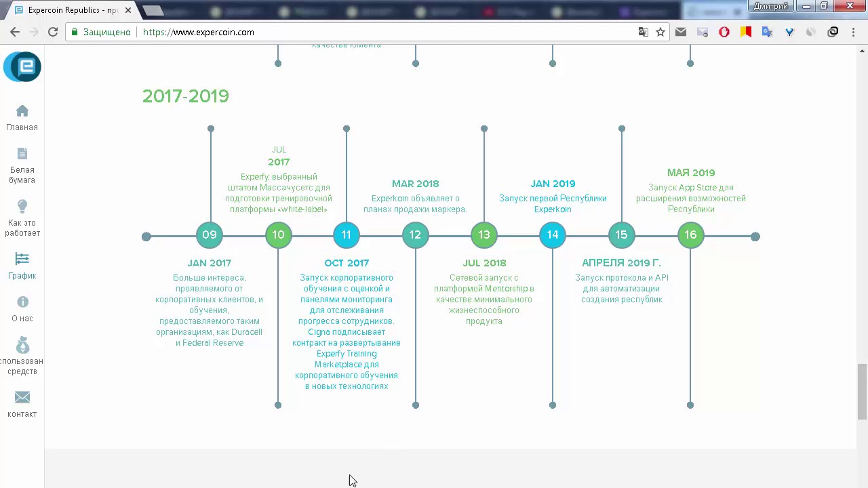Click the Дмитрий profile button

772,6
